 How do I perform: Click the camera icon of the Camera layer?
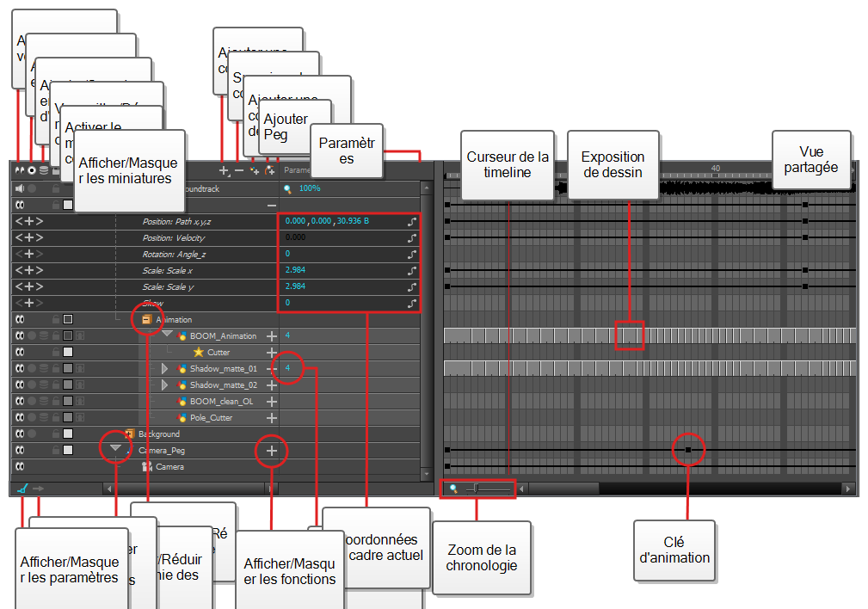[x=147, y=467]
